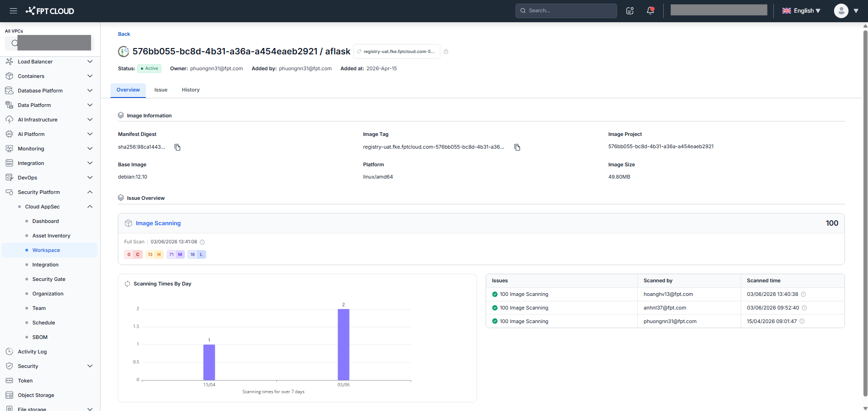The image size is (868, 411).
Task: Click the Containers sidebar icon
Action: click(10, 76)
